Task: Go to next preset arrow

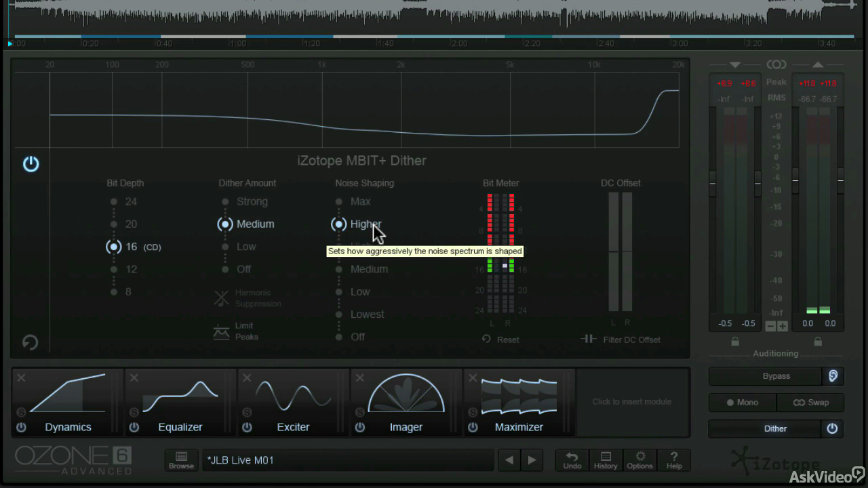Action: 532,460
